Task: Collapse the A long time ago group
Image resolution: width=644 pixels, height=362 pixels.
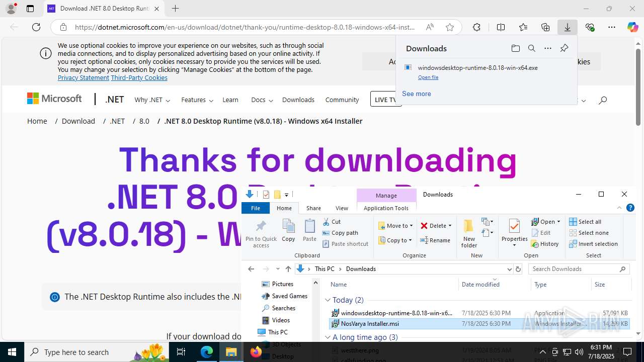Action: pos(328,337)
